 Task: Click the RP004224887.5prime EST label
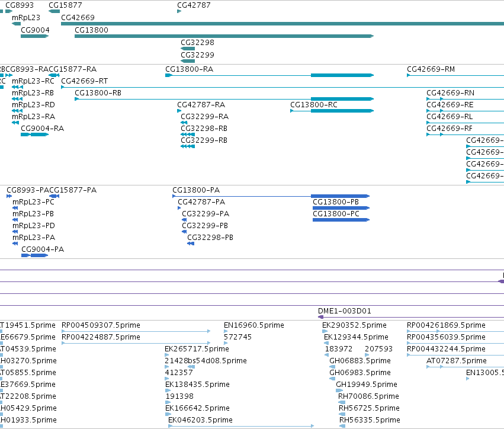click(101, 337)
